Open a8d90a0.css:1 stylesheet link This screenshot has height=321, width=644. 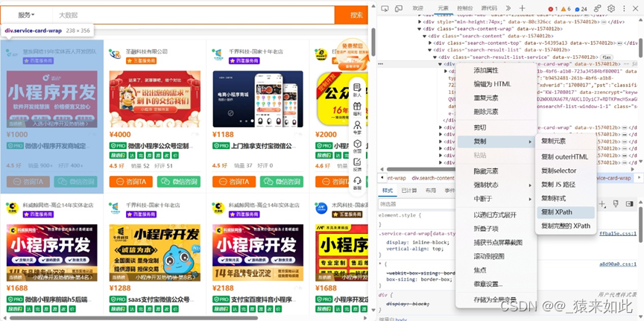(618, 264)
